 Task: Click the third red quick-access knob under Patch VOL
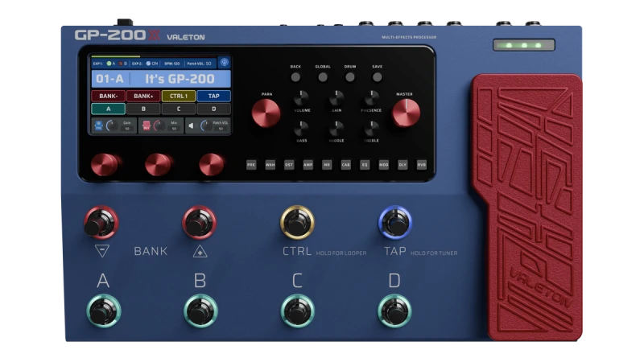[x=212, y=165]
